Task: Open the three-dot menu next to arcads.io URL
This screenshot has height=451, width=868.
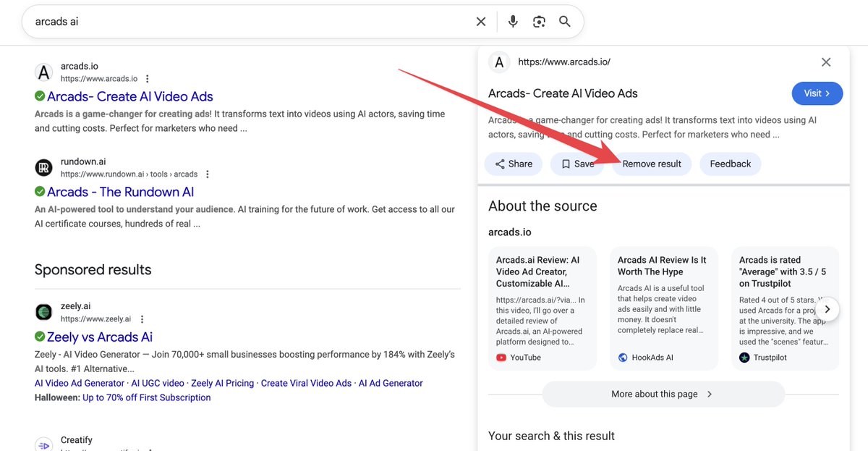Action: pos(148,79)
